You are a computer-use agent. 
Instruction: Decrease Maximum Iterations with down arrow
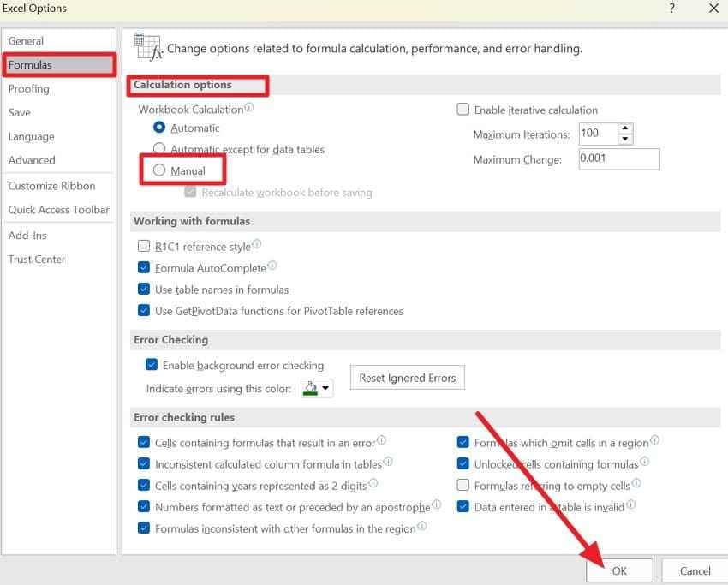(625, 139)
